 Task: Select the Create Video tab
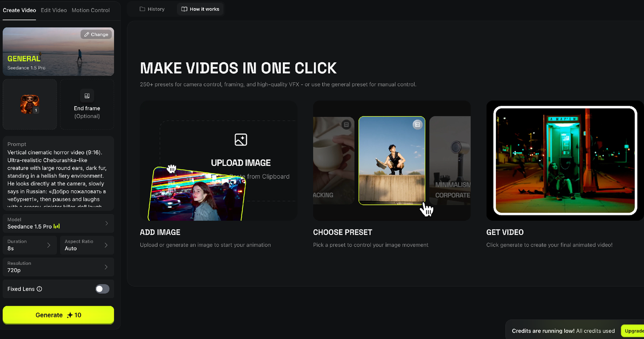(x=19, y=10)
